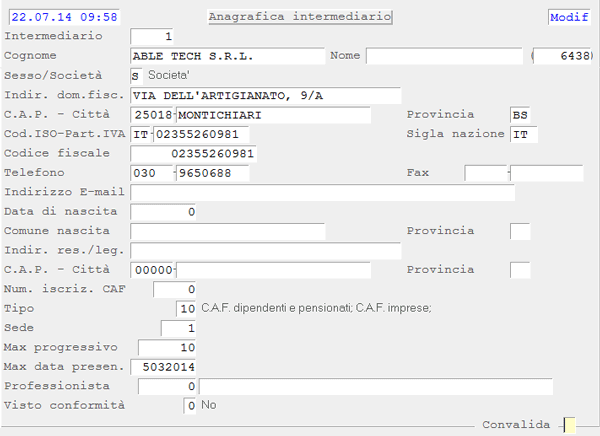Click the Data di nascita field

[x=164, y=212]
